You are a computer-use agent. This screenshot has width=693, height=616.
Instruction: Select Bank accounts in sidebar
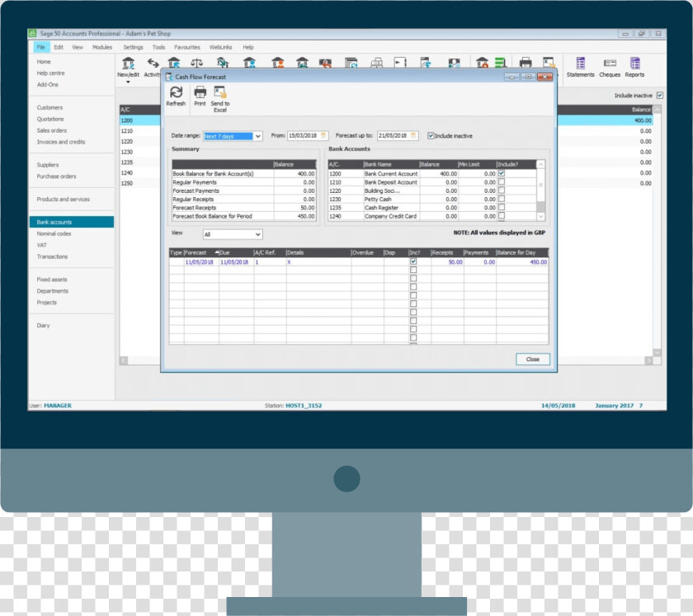tap(72, 222)
